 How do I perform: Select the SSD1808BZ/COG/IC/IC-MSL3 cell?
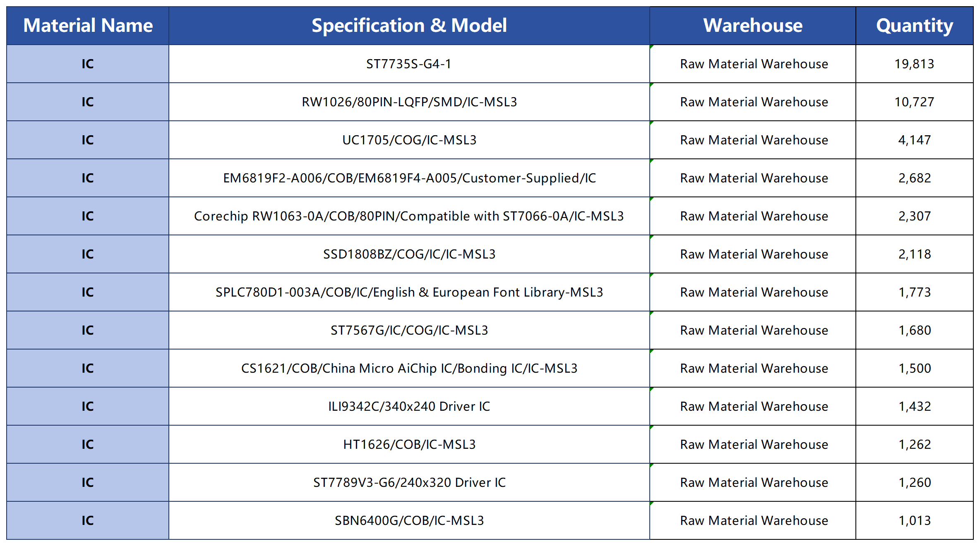(x=409, y=254)
